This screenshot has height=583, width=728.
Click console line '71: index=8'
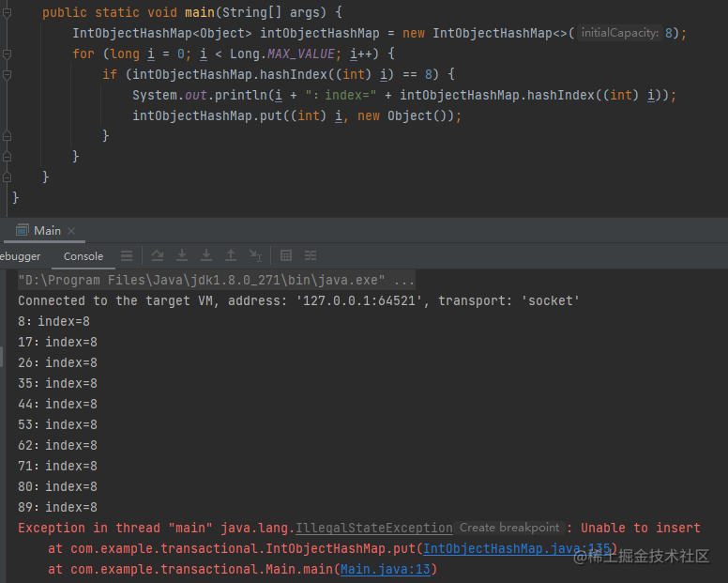pos(57,467)
